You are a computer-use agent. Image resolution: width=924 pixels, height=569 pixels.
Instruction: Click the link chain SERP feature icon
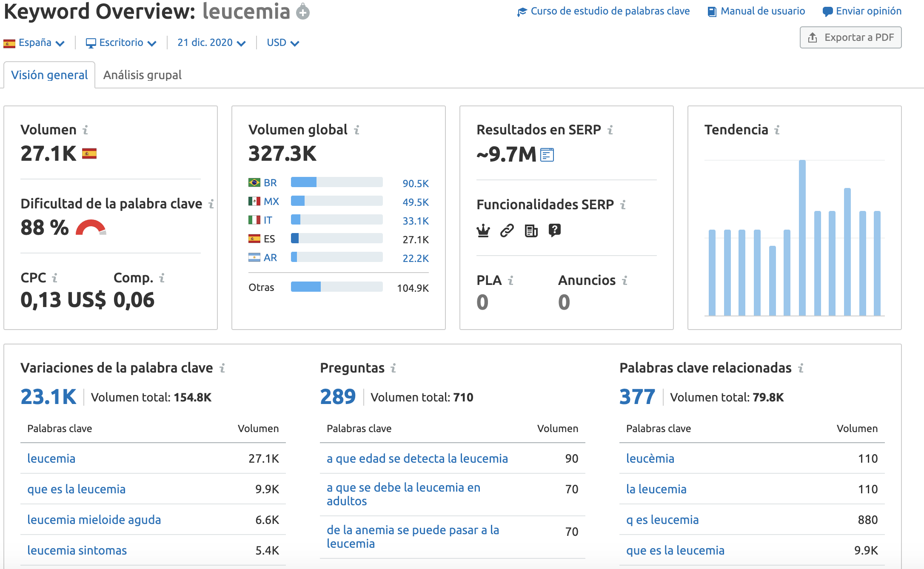click(x=507, y=230)
